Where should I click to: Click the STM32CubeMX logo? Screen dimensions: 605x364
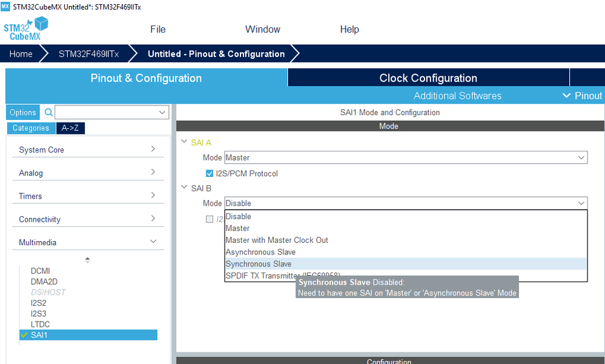(x=26, y=28)
